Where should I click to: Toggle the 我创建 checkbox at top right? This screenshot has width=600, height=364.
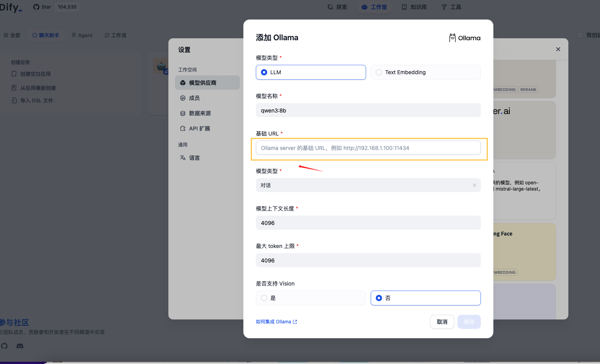coord(580,35)
